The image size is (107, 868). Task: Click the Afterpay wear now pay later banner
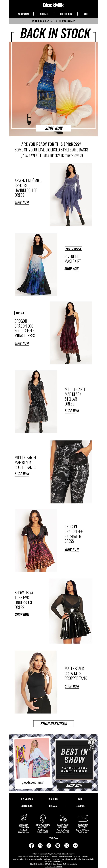pyautogui.click(x=53, y=21)
